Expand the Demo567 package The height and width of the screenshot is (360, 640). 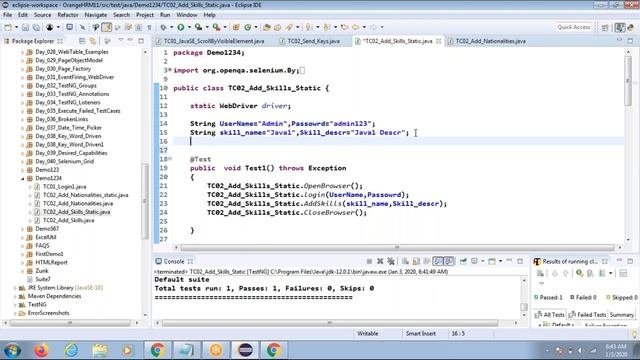pos(22,229)
